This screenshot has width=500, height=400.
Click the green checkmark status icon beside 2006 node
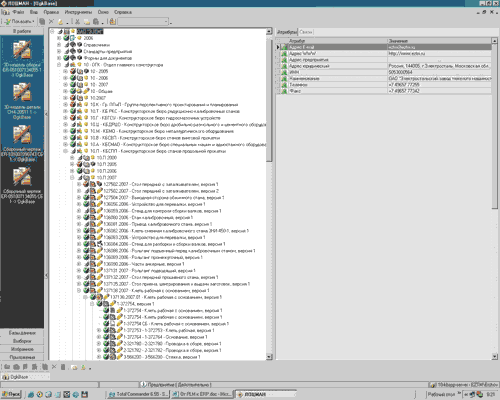pos(66,38)
